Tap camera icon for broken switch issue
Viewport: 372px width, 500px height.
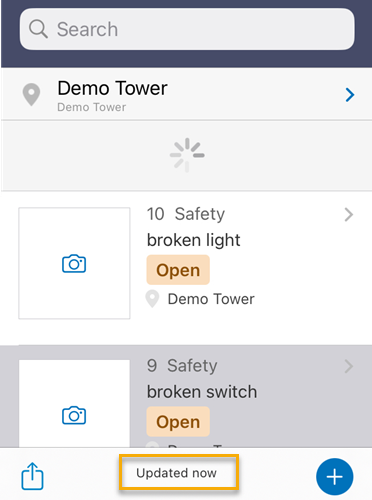pos(74,415)
